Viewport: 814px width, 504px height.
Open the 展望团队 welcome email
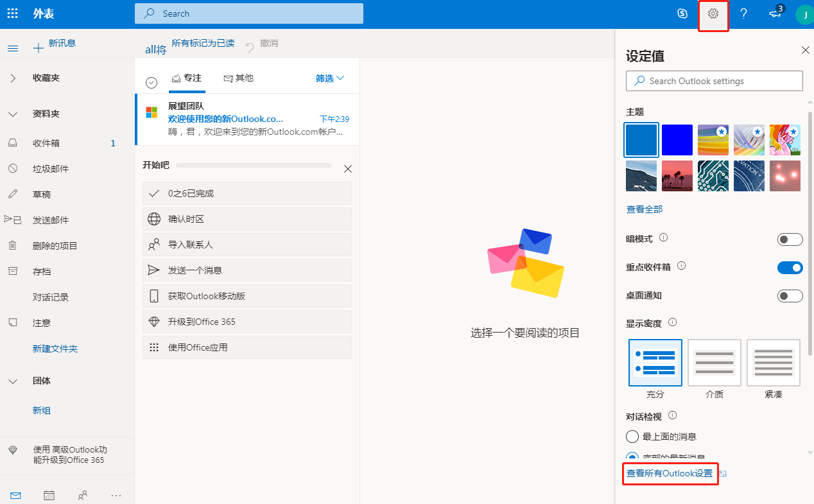247,119
